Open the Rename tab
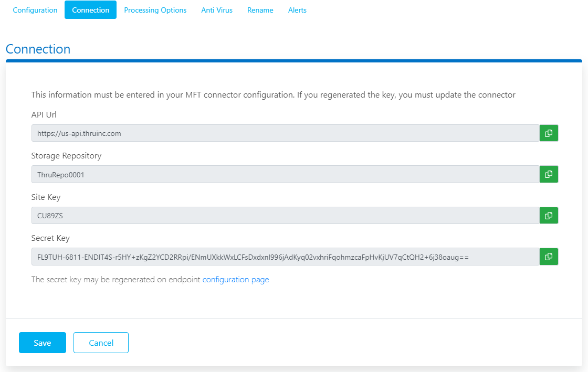The image size is (588, 372). (x=260, y=9)
